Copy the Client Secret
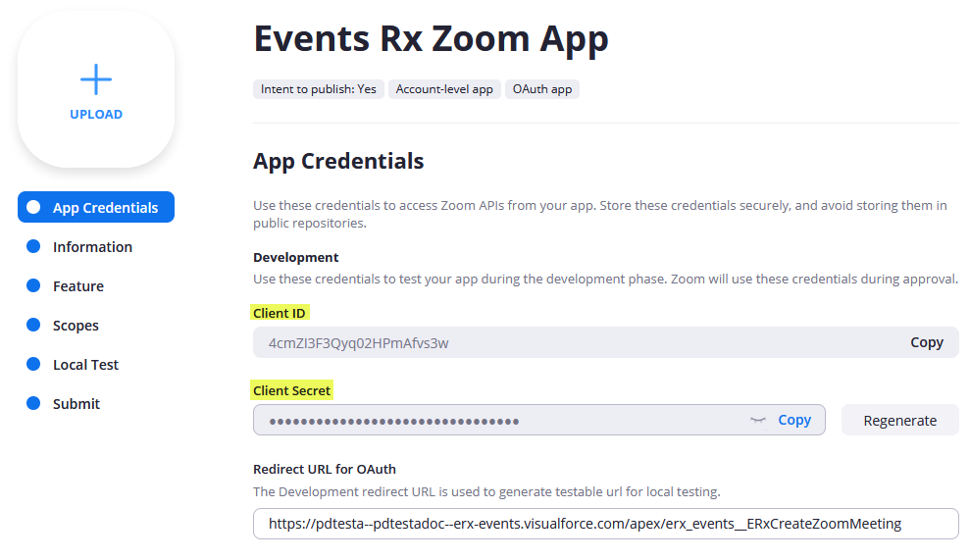970x560 pixels. pos(794,420)
